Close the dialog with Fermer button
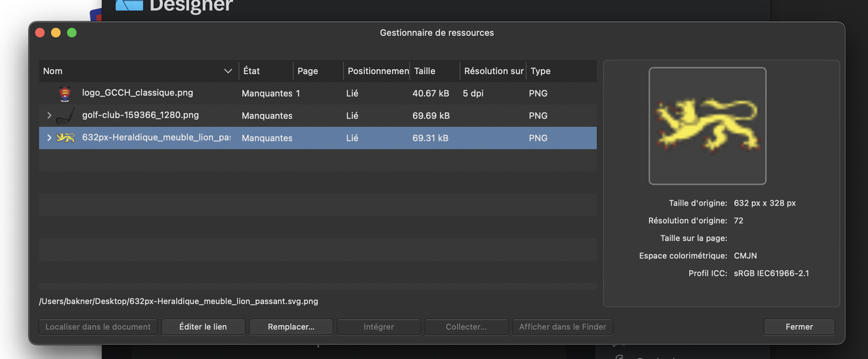The image size is (868, 359). point(799,327)
